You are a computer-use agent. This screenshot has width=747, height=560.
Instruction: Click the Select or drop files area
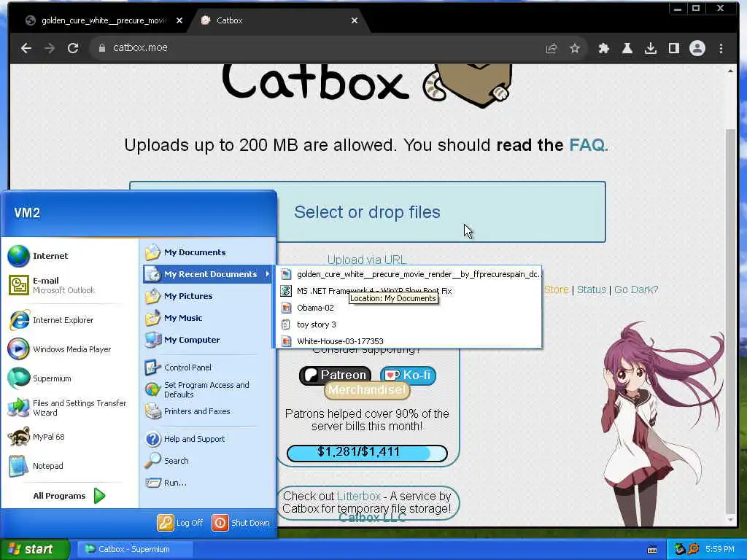point(368,212)
